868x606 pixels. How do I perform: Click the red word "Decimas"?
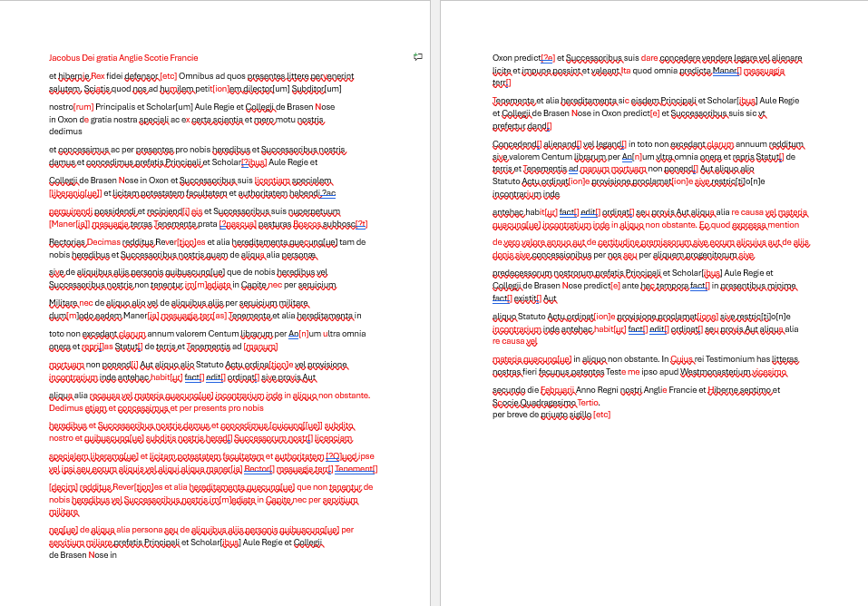pos(103,241)
